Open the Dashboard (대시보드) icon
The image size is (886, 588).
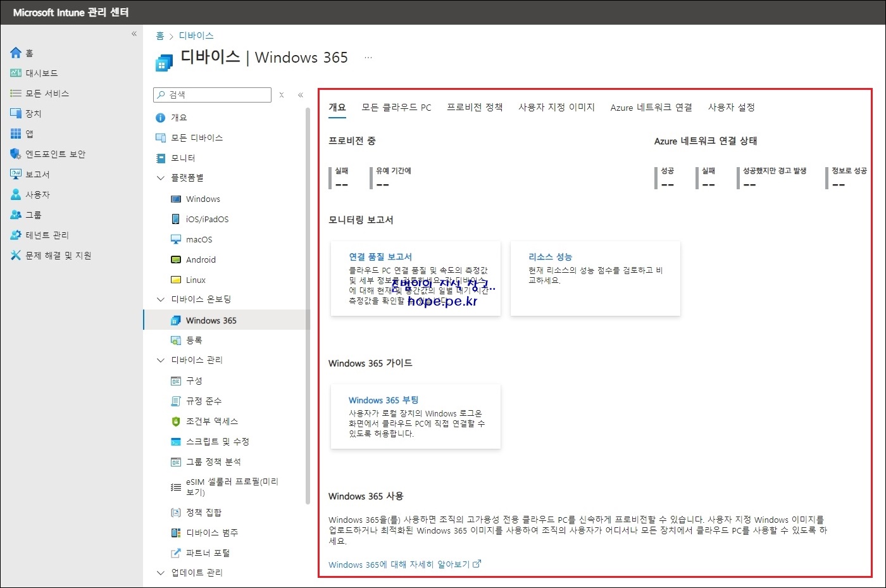point(16,73)
